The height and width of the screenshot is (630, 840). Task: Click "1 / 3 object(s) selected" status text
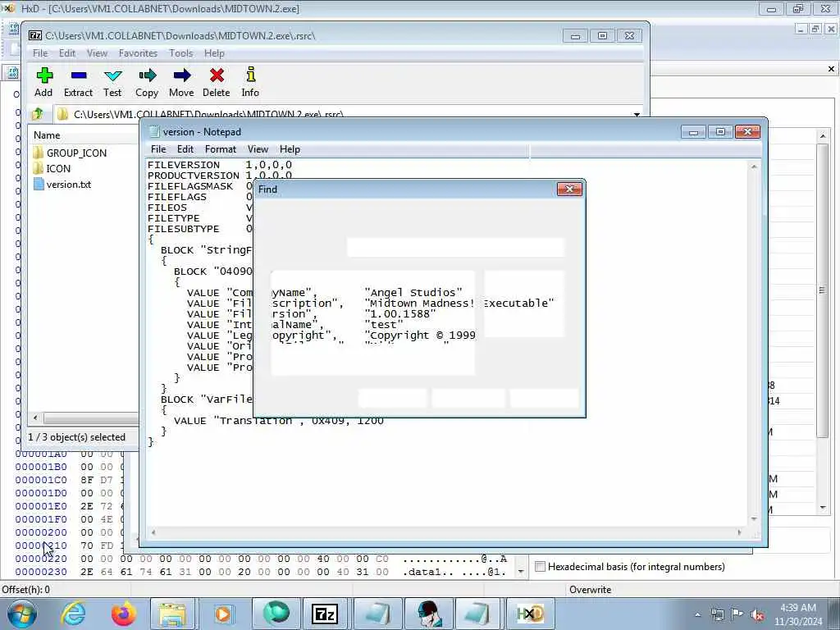coord(76,437)
